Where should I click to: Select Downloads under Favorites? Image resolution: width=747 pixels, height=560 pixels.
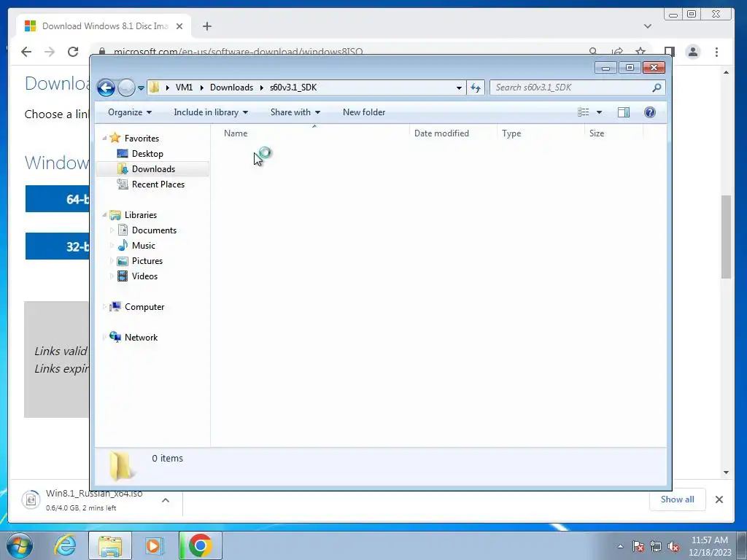pos(153,169)
